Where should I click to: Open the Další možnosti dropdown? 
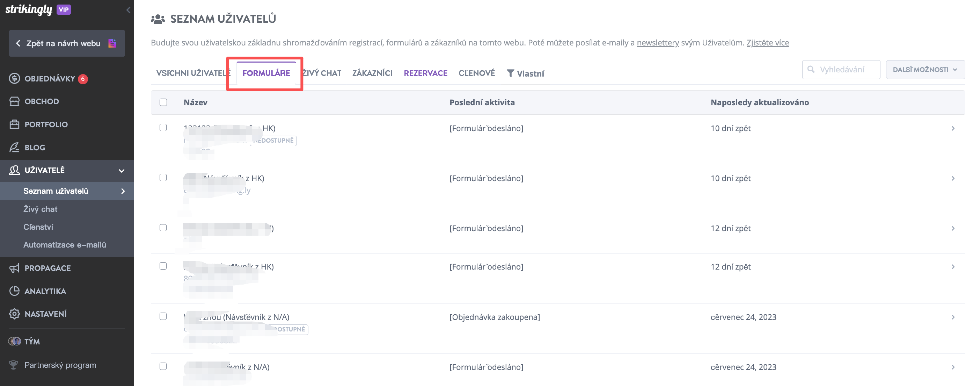coord(925,70)
